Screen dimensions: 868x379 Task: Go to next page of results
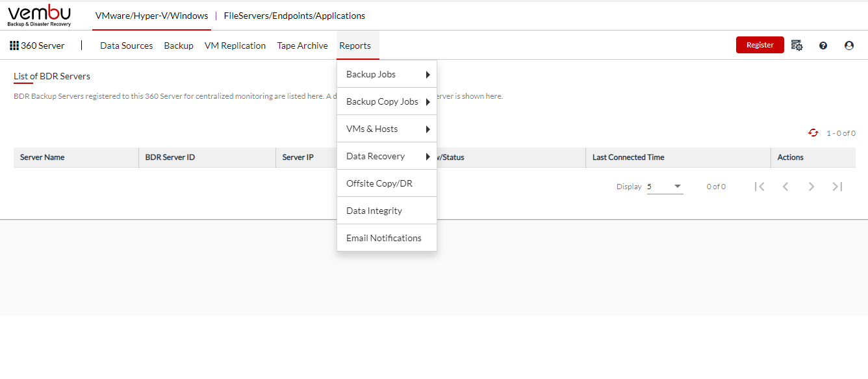point(811,187)
